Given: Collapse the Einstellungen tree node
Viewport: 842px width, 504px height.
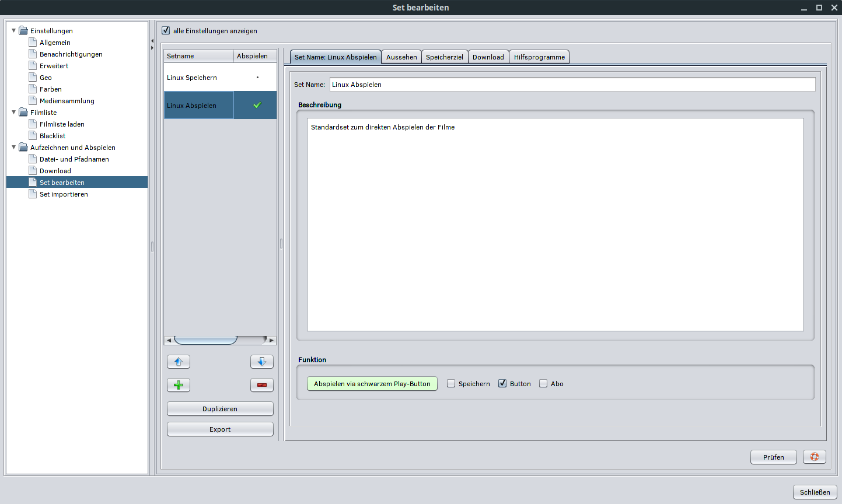Looking at the screenshot, I should point(14,30).
